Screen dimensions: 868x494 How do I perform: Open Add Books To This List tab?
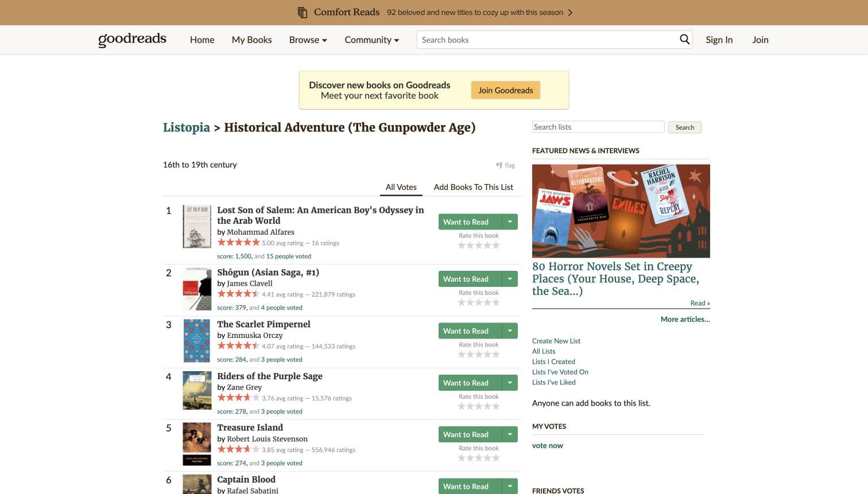(x=474, y=187)
